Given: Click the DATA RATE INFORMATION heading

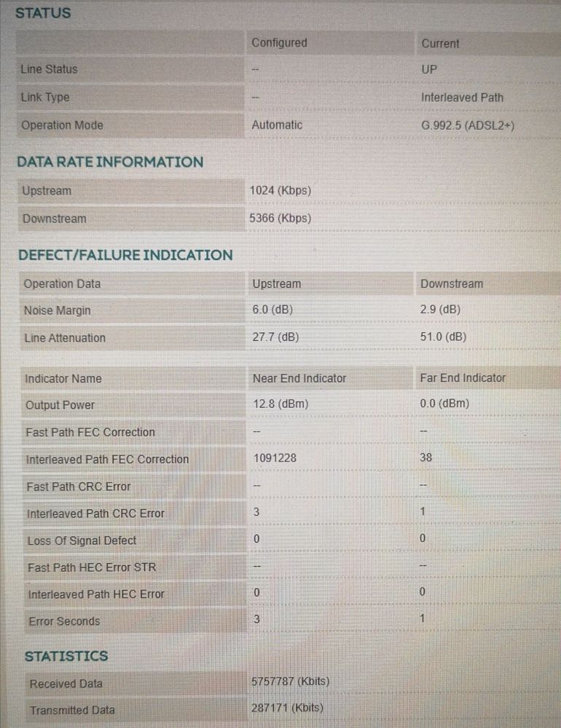Looking at the screenshot, I should click(x=110, y=162).
